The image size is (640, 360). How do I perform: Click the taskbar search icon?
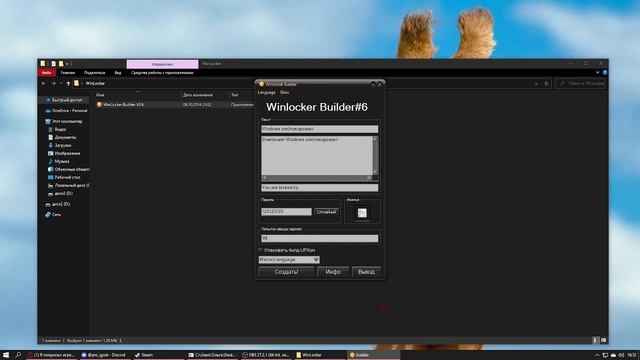coord(18,355)
